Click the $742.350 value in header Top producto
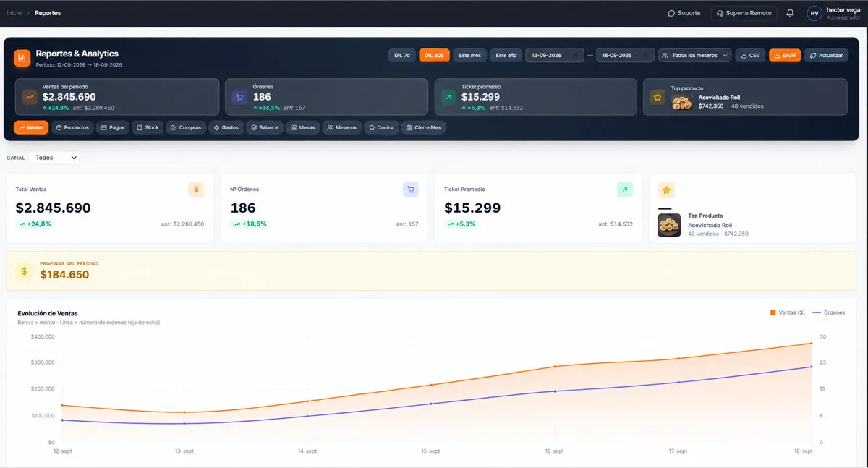The width and height of the screenshot is (868, 468). coord(711,106)
